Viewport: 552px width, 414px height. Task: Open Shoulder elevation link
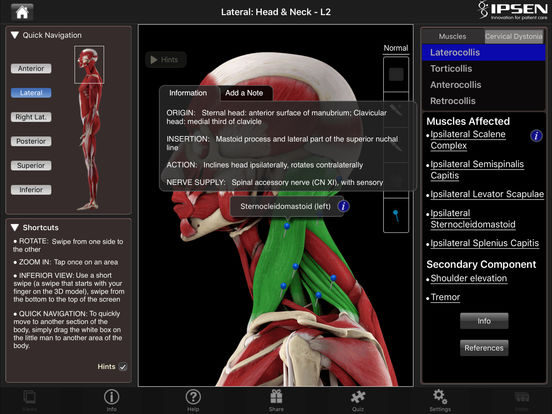tap(469, 278)
